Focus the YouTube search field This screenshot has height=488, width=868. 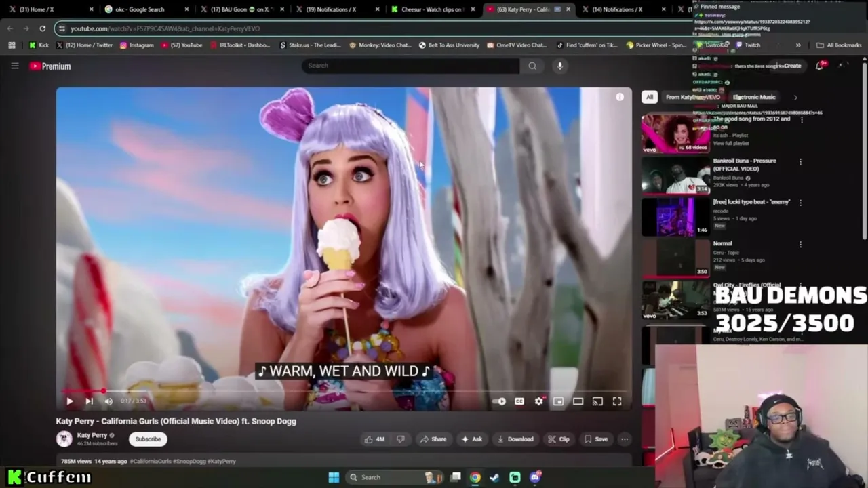(x=410, y=66)
